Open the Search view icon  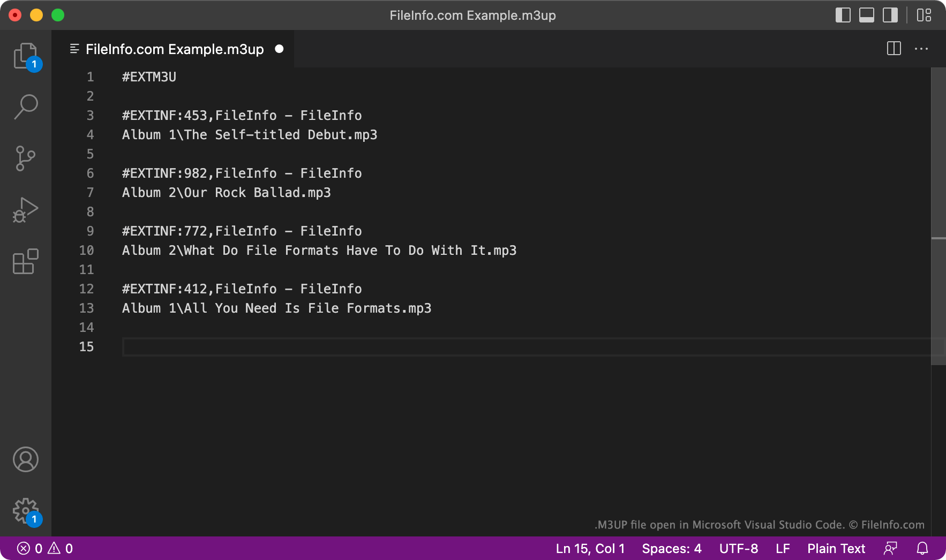pyautogui.click(x=25, y=107)
